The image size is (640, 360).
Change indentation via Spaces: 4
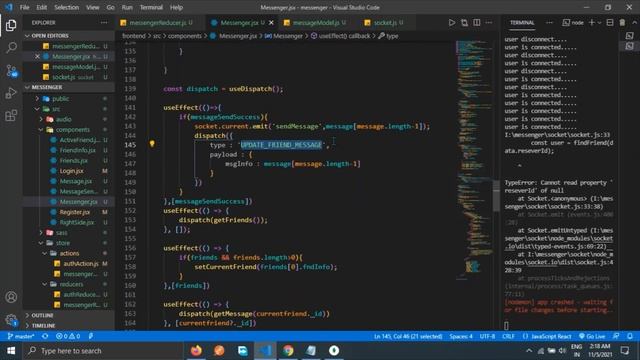point(461,336)
